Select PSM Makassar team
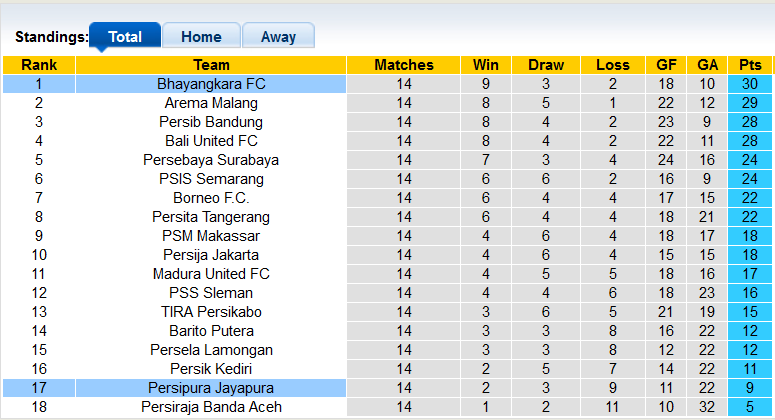The width and height of the screenshot is (775, 420). (x=211, y=236)
